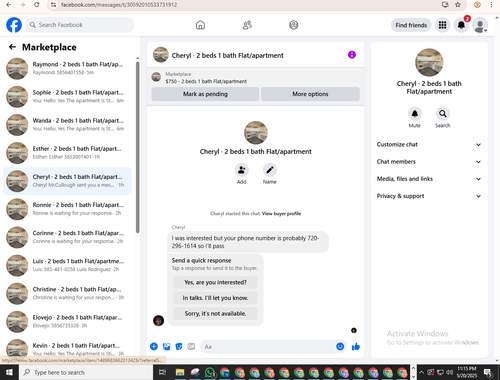
Task: Send quick response 'In talks. I'll let you know.'
Action: point(215,298)
